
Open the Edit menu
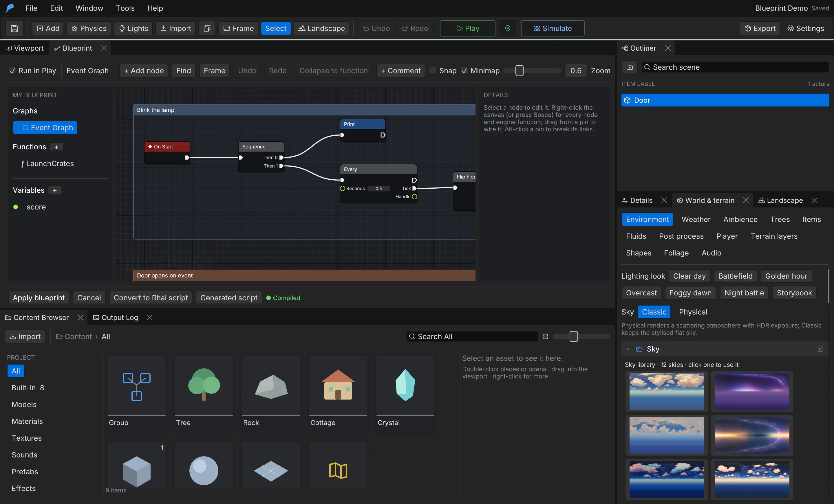[56, 8]
